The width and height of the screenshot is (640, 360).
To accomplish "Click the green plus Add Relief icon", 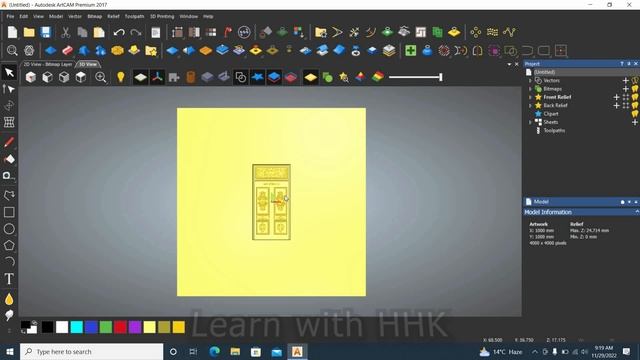I will (x=411, y=51).
